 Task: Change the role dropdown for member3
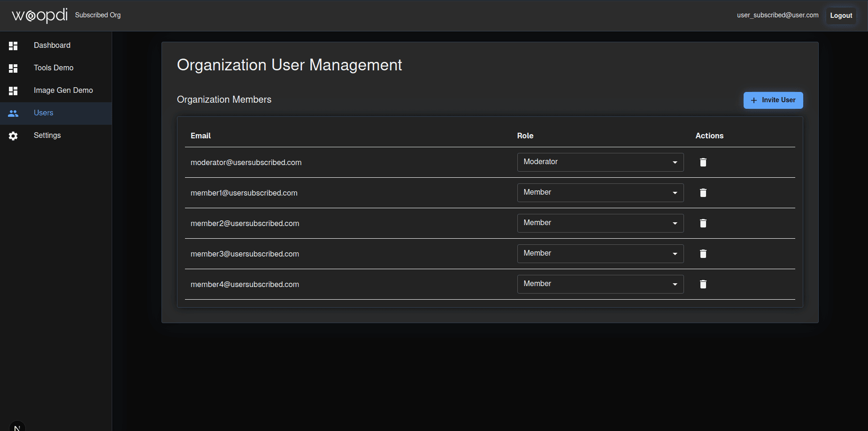600,254
